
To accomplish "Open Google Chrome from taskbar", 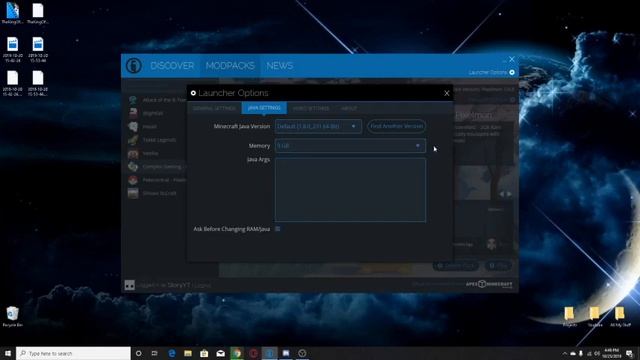I will [x=237, y=353].
